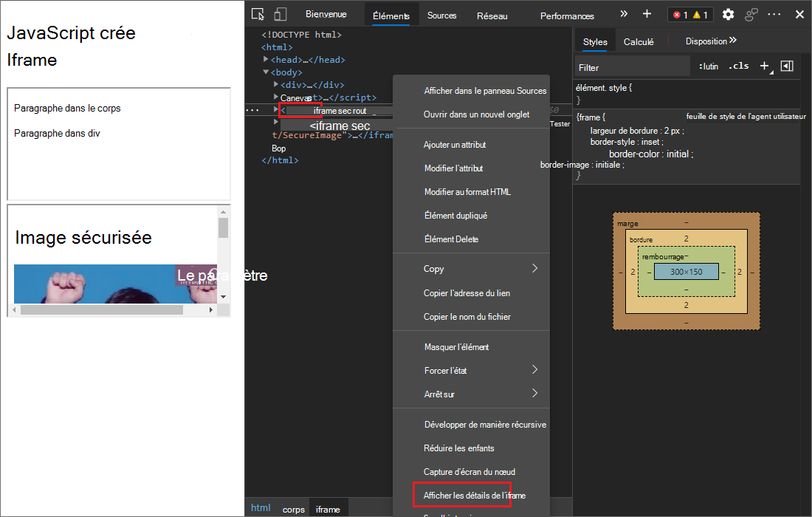Viewport: 812px width, 517px height.
Task: Switch to Bienvenue tab
Action: [x=326, y=14]
